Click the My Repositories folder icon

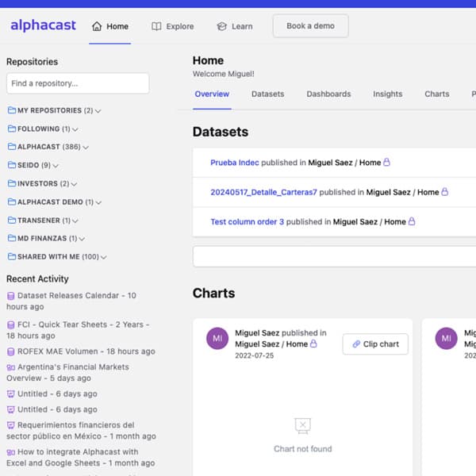12,110
